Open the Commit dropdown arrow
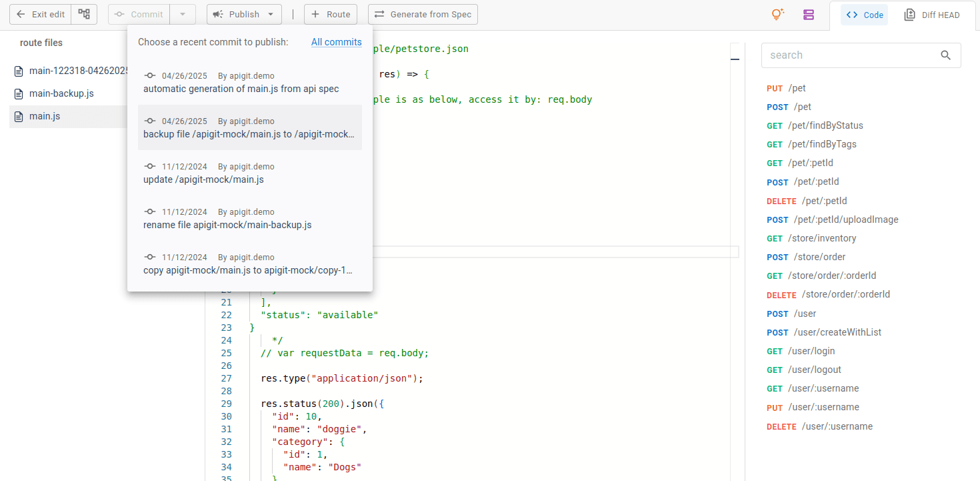980x481 pixels. click(x=183, y=14)
